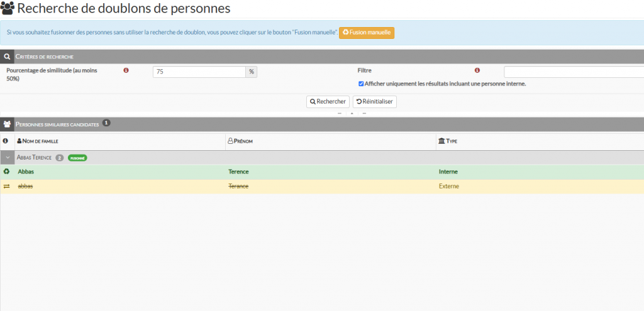Screen dimensions: 644x311
Task: Click the info icon beside Filtre label
Action: click(x=477, y=71)
